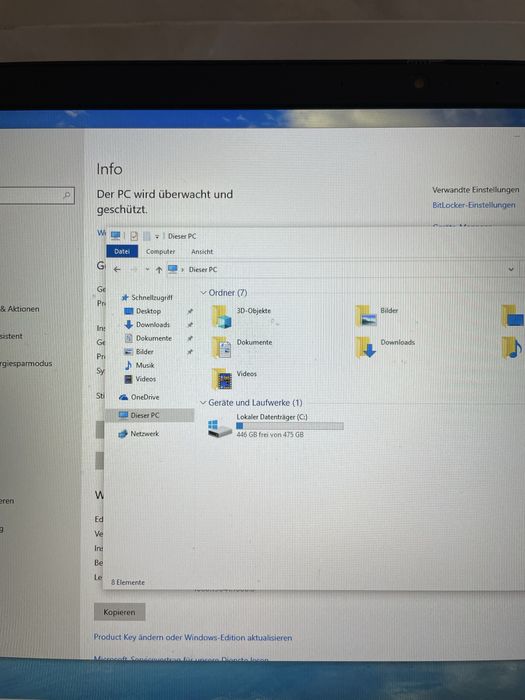Select the 3D-Objekte folder icon
The image size is (525, 700).
221,316
